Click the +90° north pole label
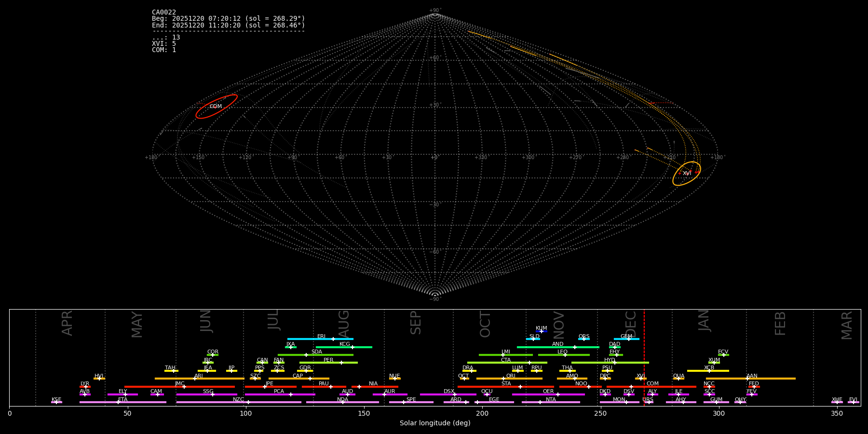868x434 pixels. (x=434, y=11)
